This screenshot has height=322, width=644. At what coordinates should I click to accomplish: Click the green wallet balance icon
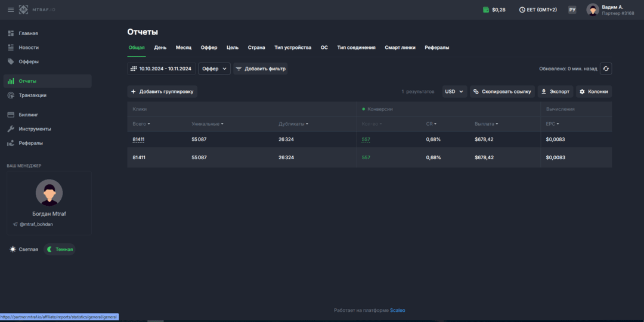click(x=486, y=10)
